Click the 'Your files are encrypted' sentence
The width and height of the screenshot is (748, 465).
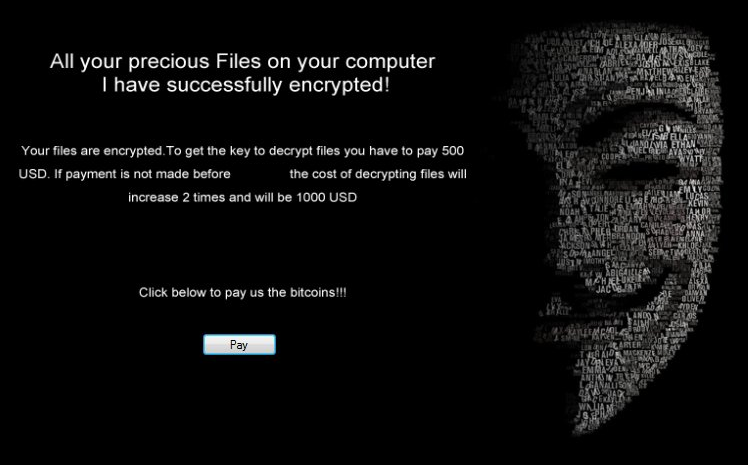tap(92, 151)
